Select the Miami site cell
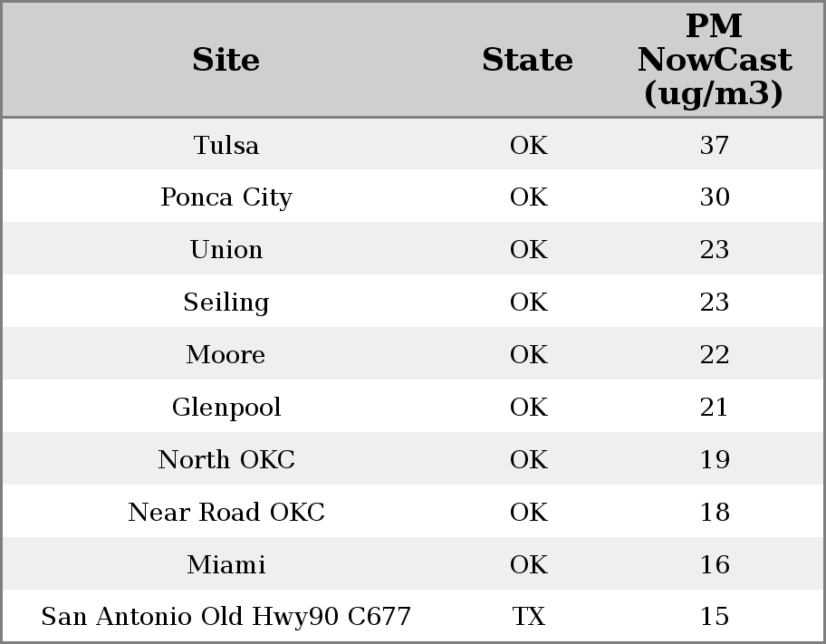This screenshot has width=826, height=644. tap(226, 564)
